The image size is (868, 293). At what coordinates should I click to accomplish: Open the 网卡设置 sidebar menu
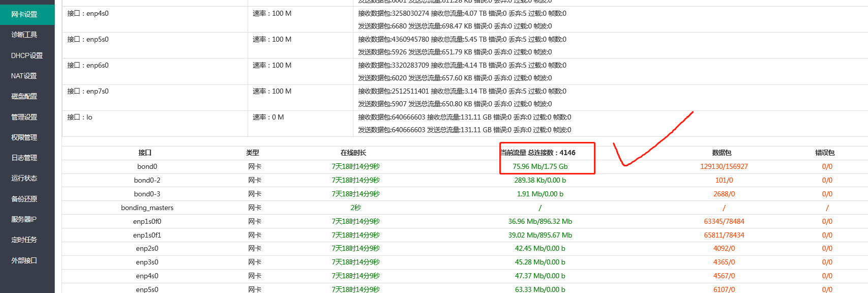coord(24,14)
